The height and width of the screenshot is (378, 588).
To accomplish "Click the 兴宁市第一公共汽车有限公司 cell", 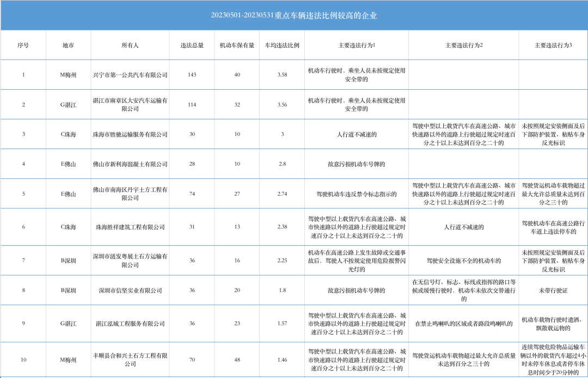I will tap(130, 75).
